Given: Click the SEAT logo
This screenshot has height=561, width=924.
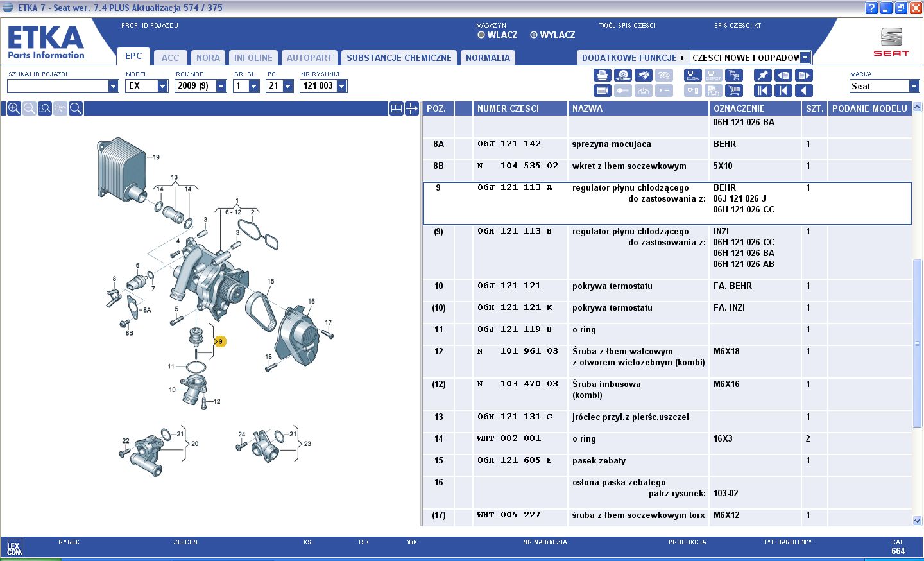Looking at the screenshot, I should [x=891, y=42].
